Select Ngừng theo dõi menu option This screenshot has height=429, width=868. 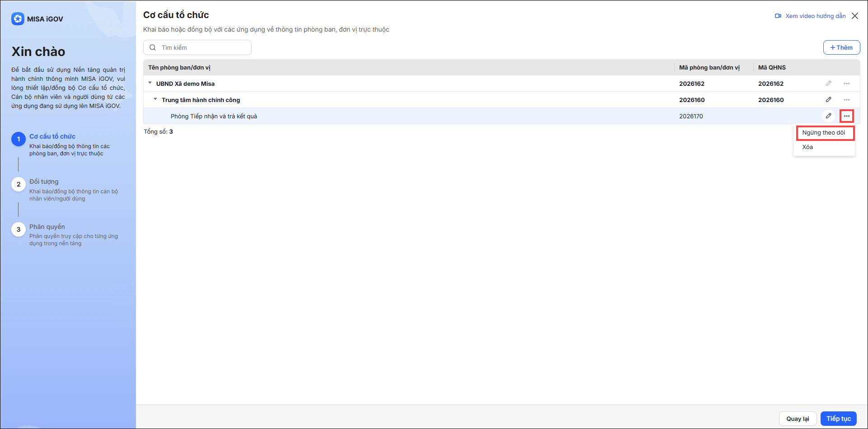click(825, 133)
